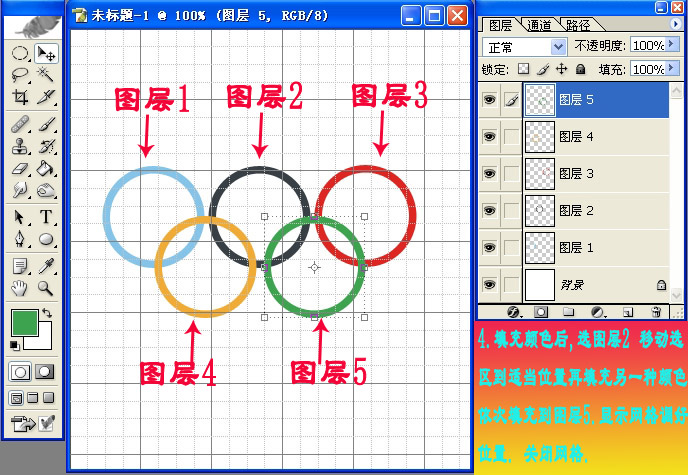Viewport: 688px width, 475px height.
Task: Toggle lock image pixels brush icon
Action: pos(543,69)
